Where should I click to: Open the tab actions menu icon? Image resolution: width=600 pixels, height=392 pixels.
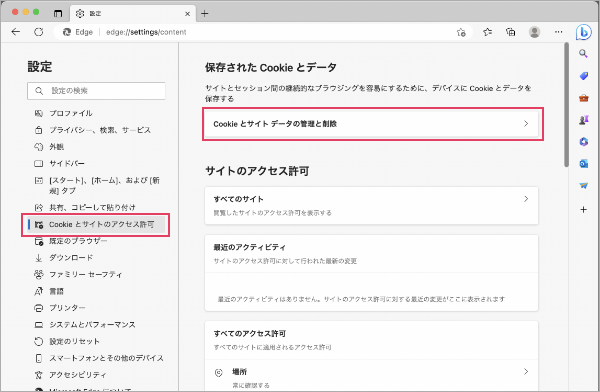point(58,14)
